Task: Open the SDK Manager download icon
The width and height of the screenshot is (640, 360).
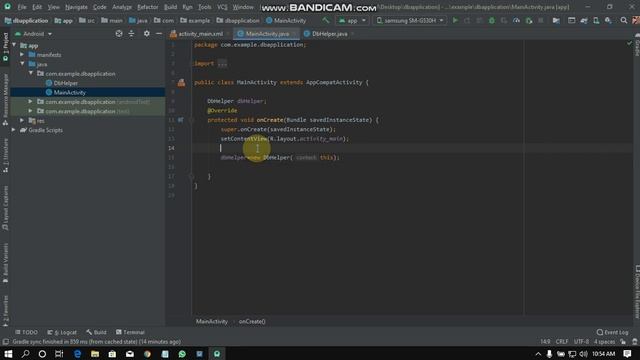Action: [x=608, y=20]
